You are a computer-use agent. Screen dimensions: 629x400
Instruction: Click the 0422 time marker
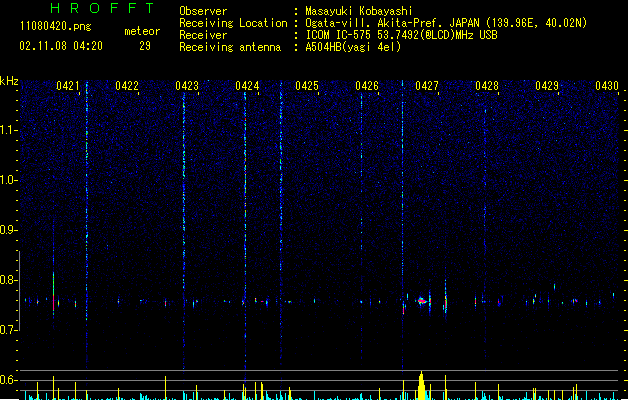(x=127, y=86)
